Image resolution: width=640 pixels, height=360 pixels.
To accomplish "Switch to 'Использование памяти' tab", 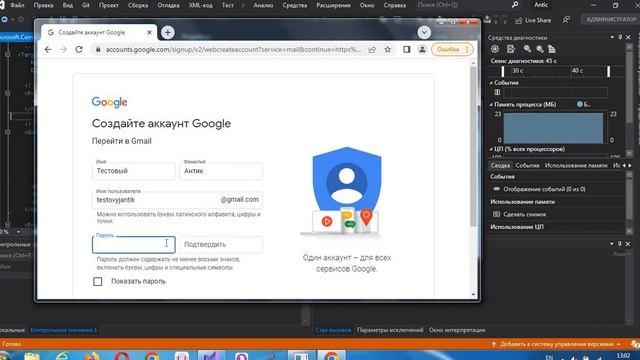I will (576, 165).
